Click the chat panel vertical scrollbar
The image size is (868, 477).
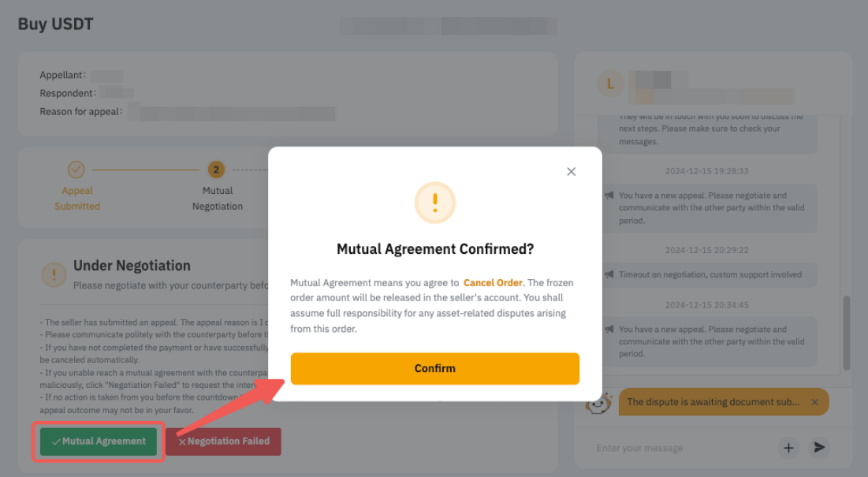pyautogui.click(x=846, y=333)
